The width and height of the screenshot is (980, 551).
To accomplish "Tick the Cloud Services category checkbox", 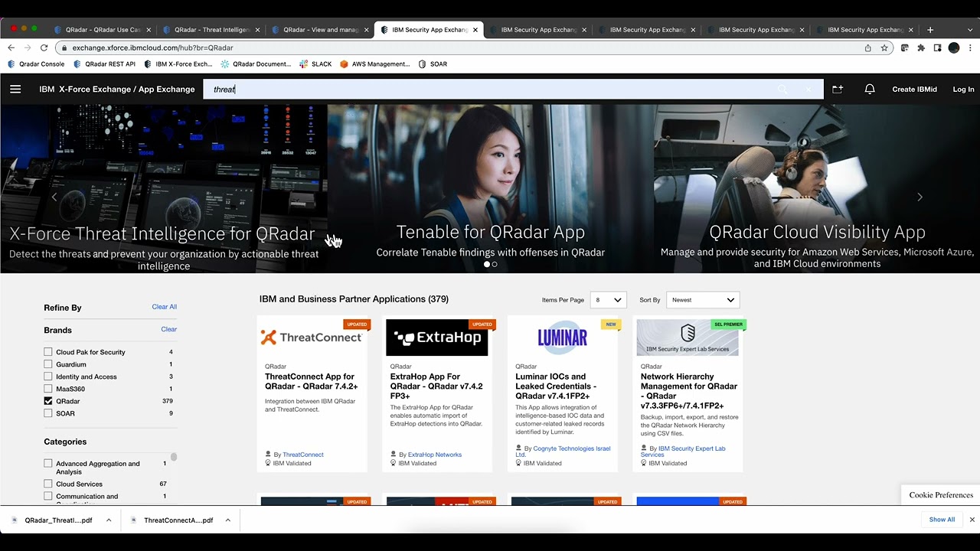I will [x=48, y=484].
